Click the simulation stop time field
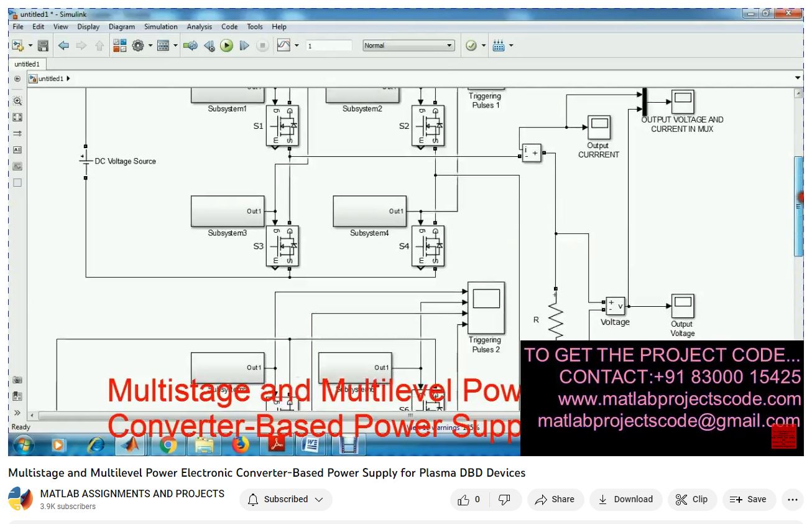 [x=329, y=45]
